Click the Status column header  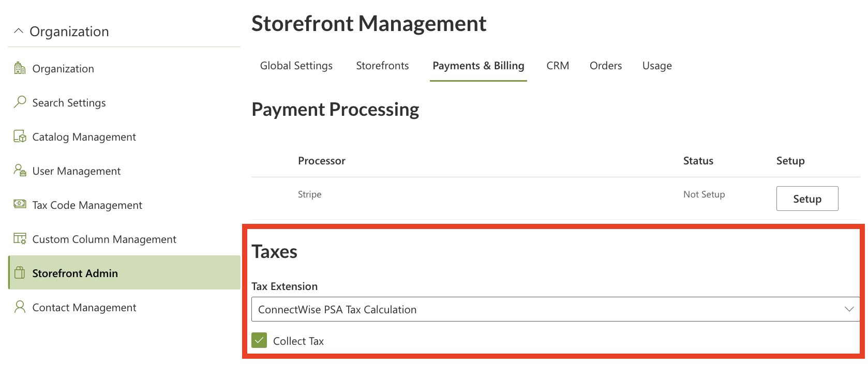698,161
